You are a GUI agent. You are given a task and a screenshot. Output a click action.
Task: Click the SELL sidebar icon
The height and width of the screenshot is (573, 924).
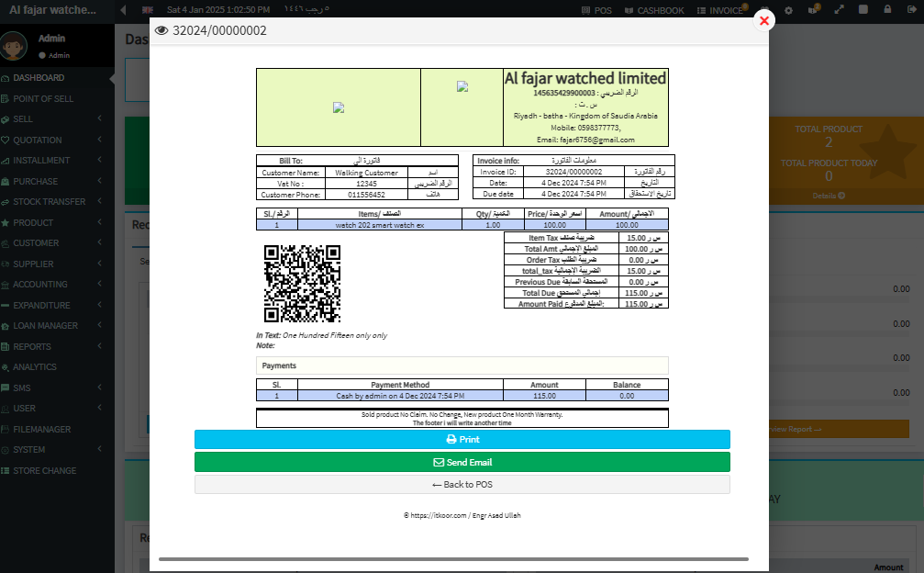click(6, 119)
